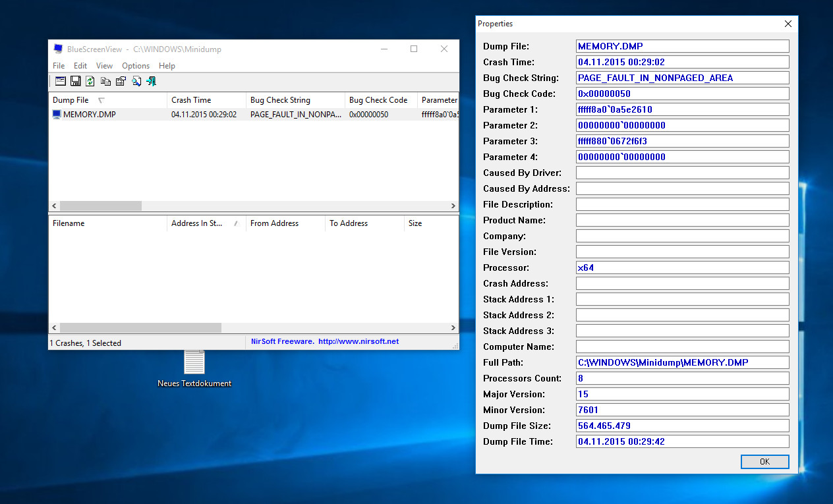Click the Advanced Options toolbar icon

61,81
